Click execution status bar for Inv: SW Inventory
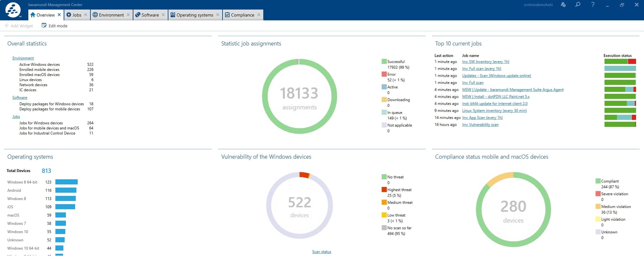Viewport: 644px width, 269px height. [620, 62]
